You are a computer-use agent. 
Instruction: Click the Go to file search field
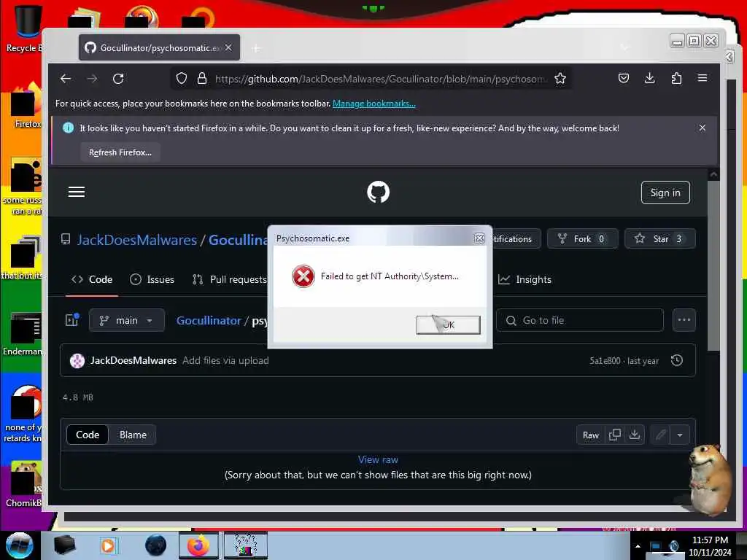coord(580,320)
